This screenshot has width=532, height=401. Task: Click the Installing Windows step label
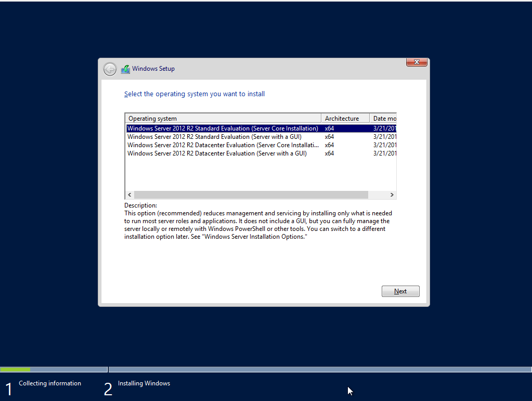pyautogui.click(x=144, y=383)
